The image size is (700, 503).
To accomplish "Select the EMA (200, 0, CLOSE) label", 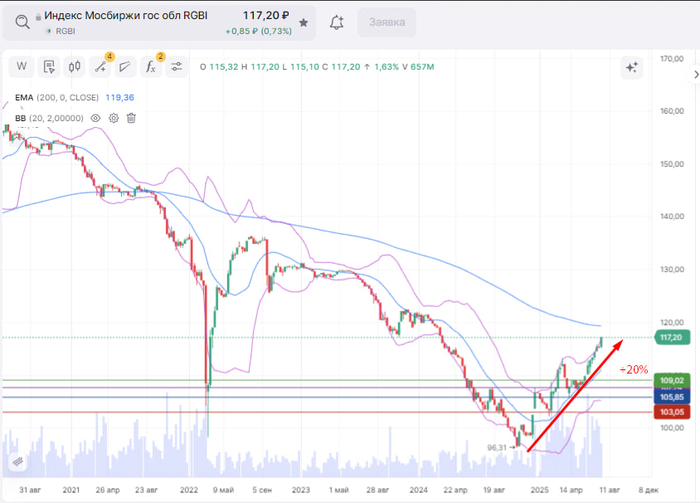I will 57,97.
